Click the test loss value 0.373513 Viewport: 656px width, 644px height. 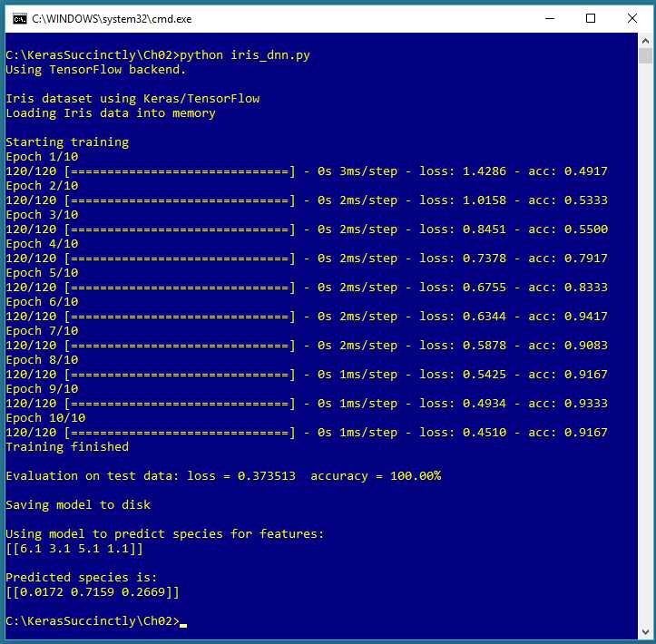(x=267, y=476)
